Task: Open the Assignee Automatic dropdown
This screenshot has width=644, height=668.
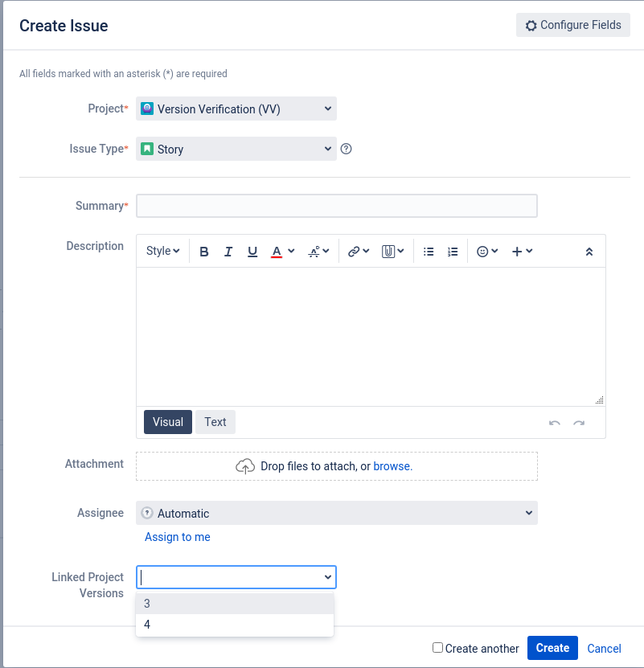Action: point(337,513)
